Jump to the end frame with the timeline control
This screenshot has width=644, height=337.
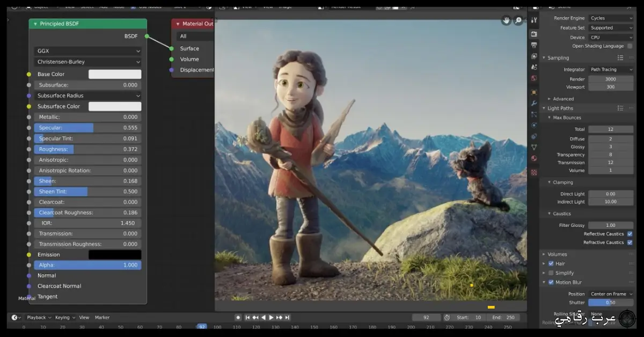click(x=287, y=317)
